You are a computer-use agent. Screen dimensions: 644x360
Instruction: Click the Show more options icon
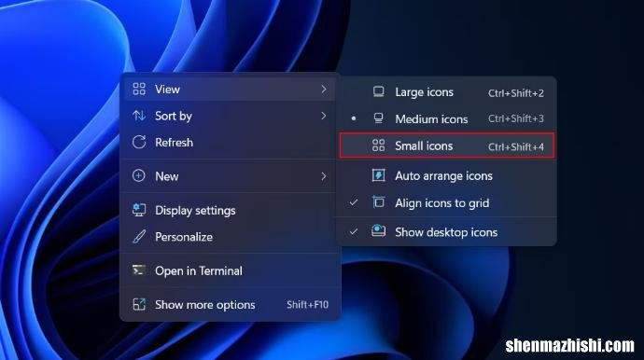click(x=139, y=304)
